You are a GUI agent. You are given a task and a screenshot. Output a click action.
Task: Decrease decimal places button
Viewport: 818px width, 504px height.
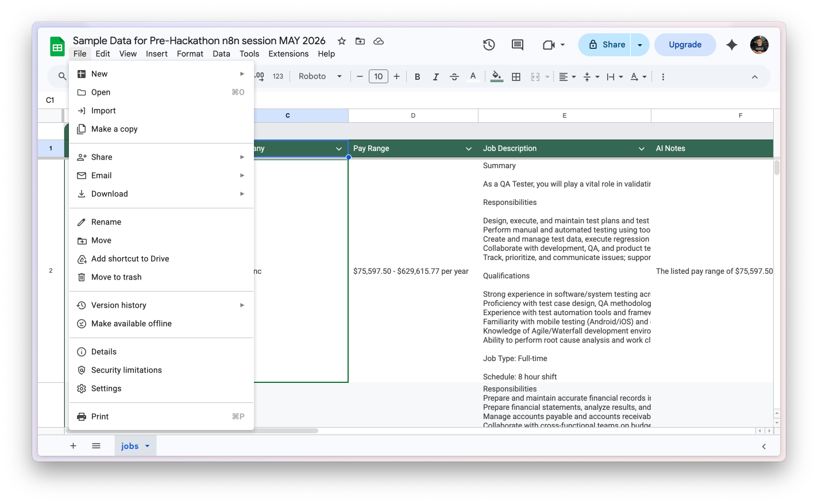pyautogui.click(x=260, y=76)
